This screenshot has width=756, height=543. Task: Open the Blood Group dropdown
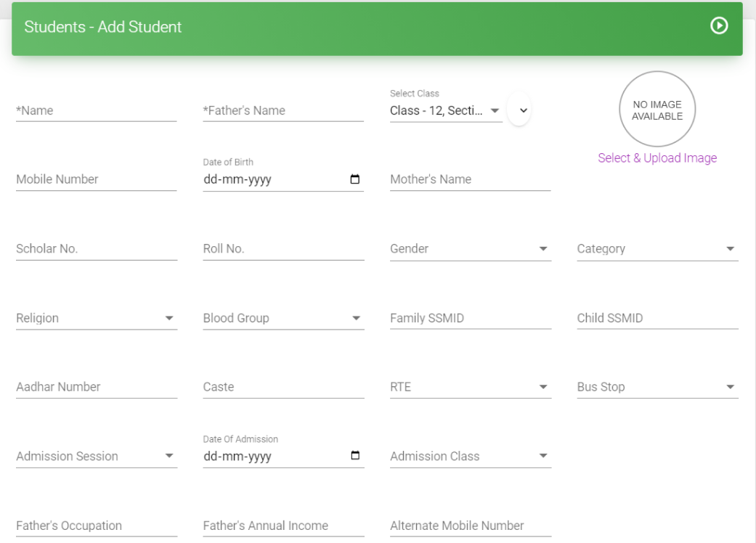283,318
